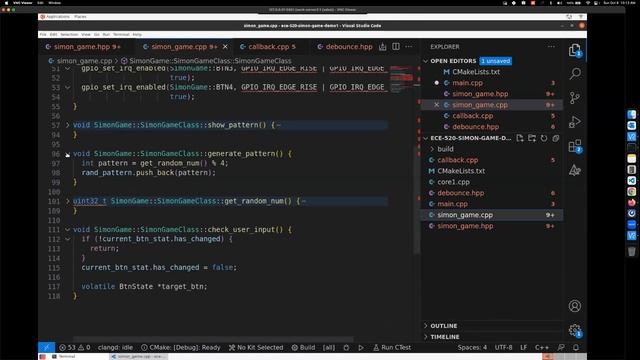Open the Run and Debug view
Viewport: 640px width, 360px height.
pos(575,122)
